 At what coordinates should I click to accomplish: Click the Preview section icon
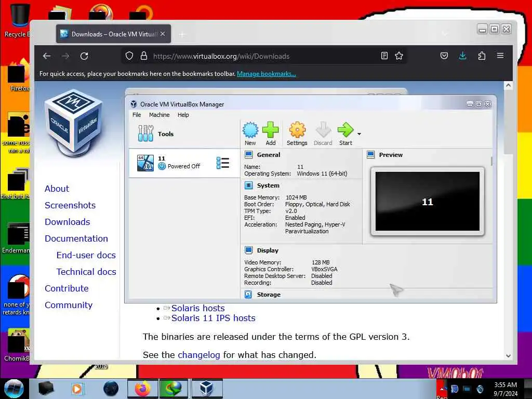pyautogui.click(x=371, y=155)
